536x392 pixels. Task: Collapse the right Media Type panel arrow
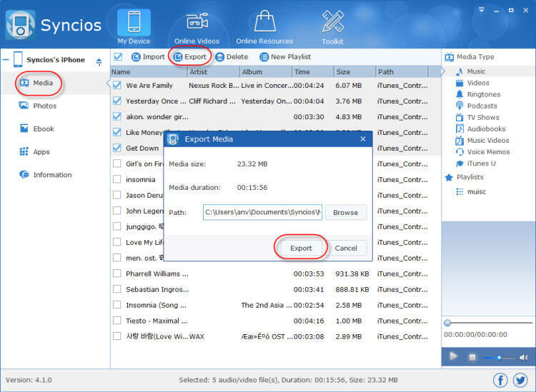click(x=443, y=71)
